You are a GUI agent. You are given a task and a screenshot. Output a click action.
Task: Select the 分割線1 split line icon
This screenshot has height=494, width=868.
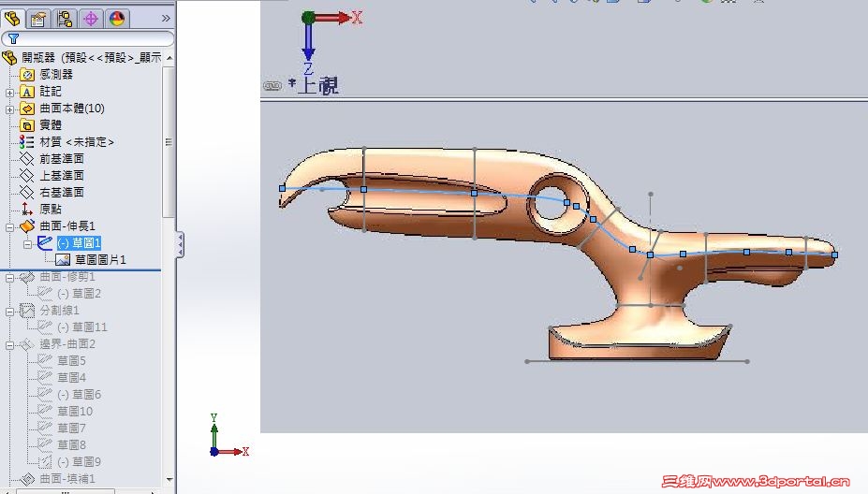(26, 311)
